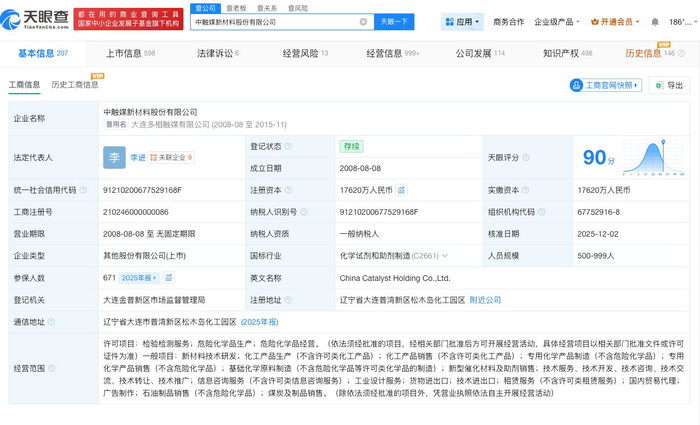
Task: Click the help icon beside 通信地址
Action: (51, 322)
